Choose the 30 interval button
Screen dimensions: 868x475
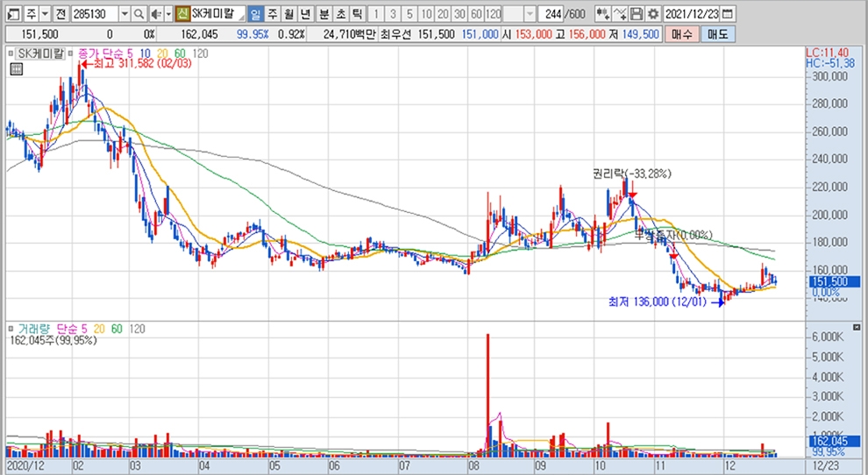[x=459, y=14]
